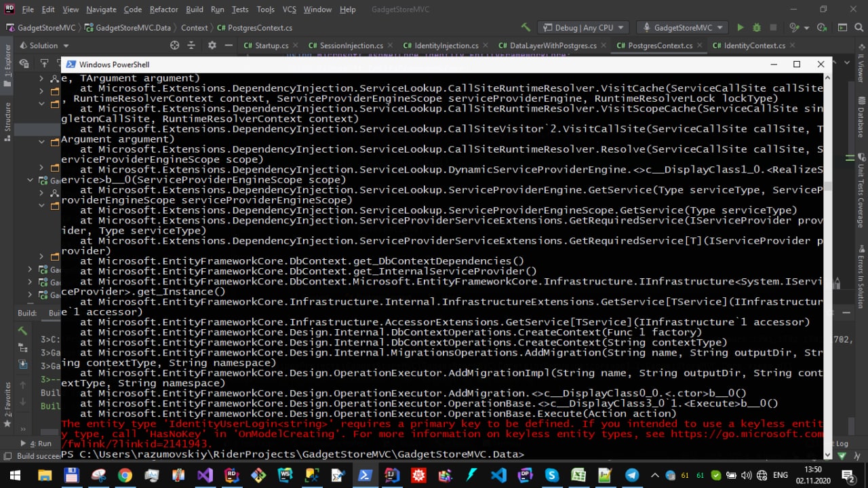Open the Structure side tool window
The image size is (868, 488).
tap(7, 121)
